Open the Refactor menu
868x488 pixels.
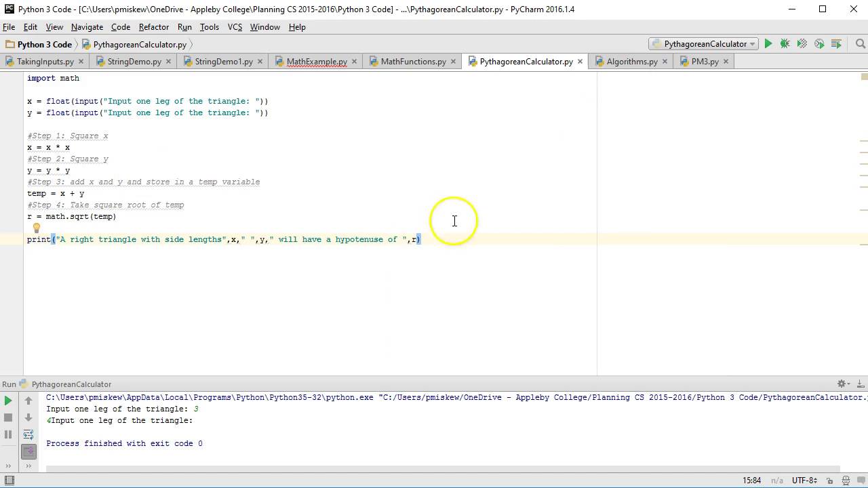(x=154, y=27)
